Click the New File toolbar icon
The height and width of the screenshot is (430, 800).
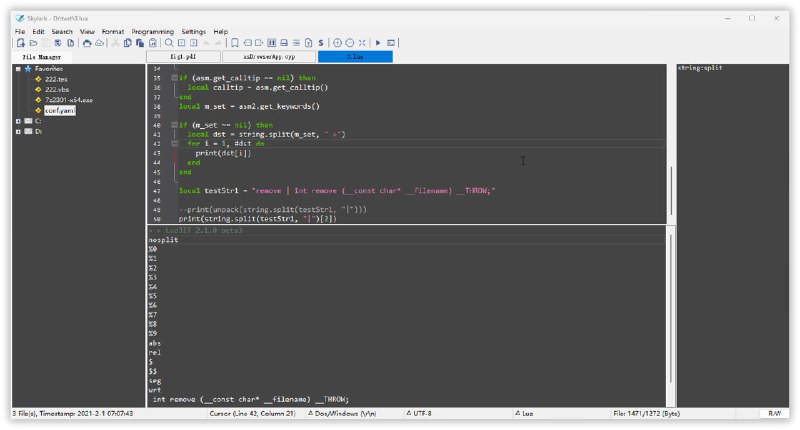[x=20, y=43]
